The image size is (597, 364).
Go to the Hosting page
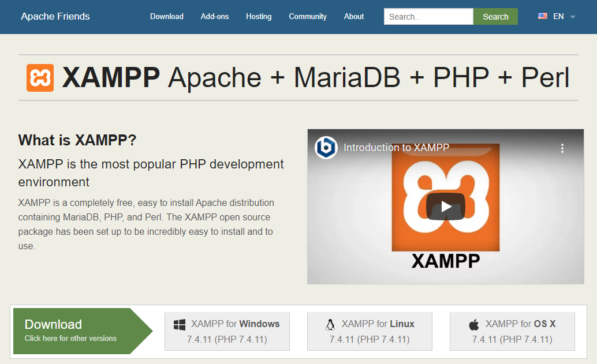coord(259,16)
